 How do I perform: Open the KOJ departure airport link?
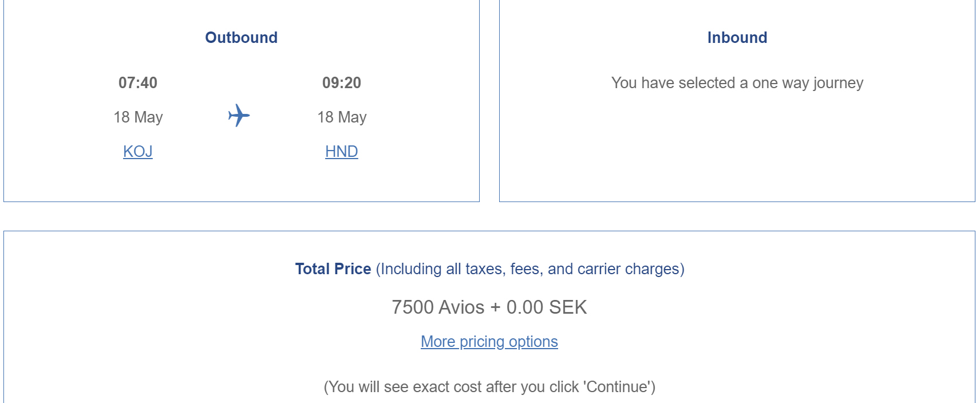[138, 151]
